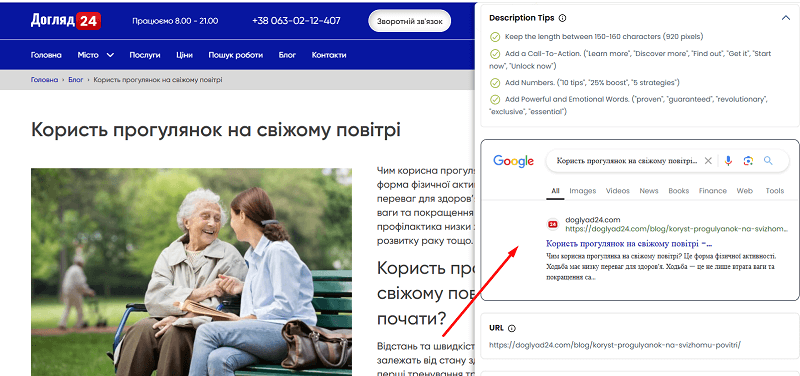This screenshot has width=800, height=376.
Task: Select the All tab in Google preview
Action: [555, 191]
